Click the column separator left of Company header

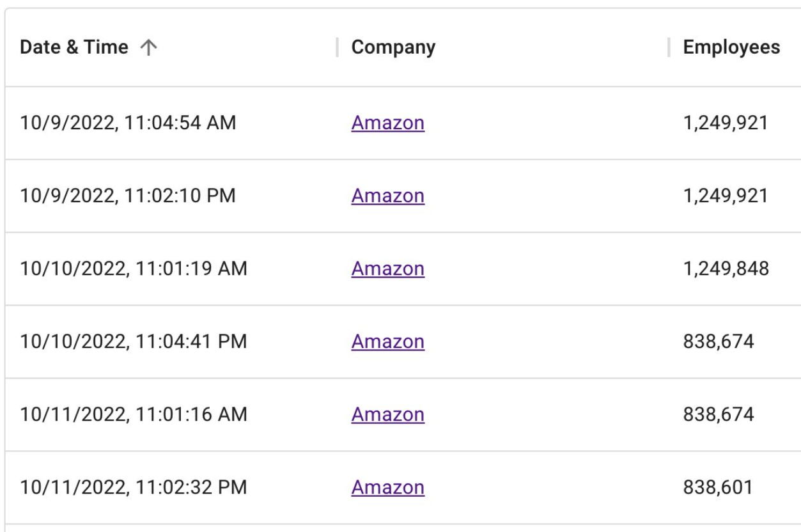[337, 47]
